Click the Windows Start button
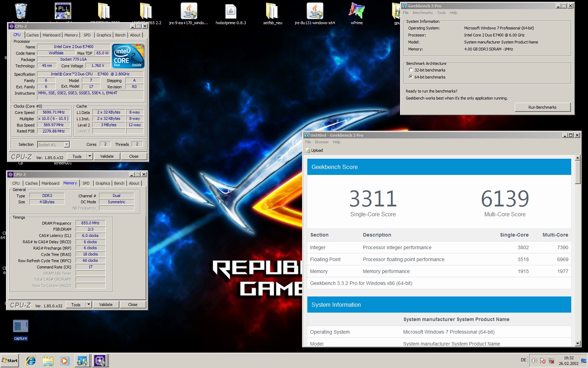This screenshot has height=368, width=588. (10, 360)
